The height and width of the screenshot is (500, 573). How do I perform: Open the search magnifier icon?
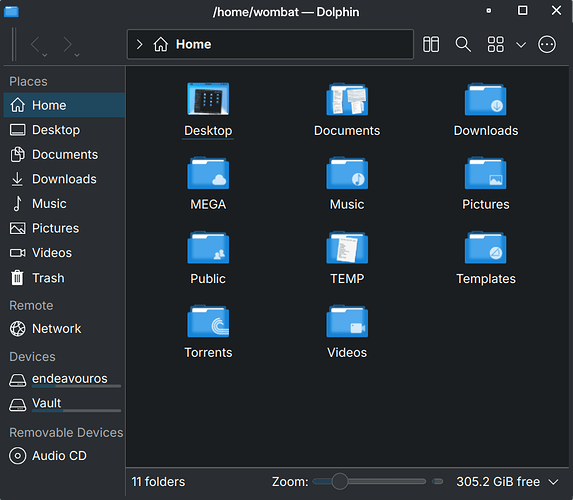[x=463, y=44]
